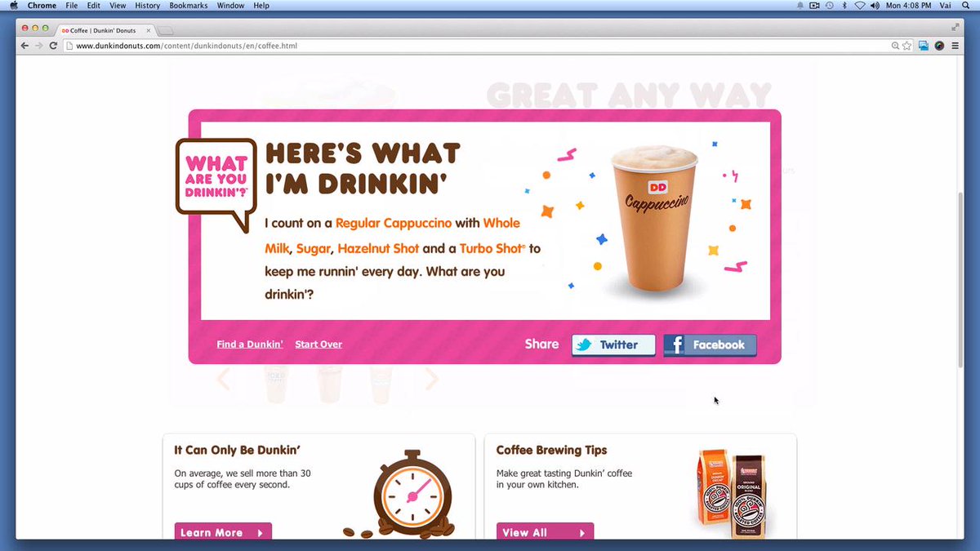Open the File menu
Viewport: 980px width, 551px height.
72,6
